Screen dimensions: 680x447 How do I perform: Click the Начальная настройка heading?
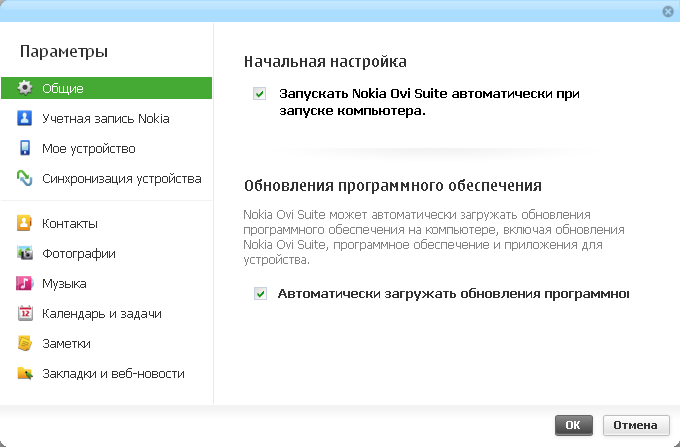[x=325, y=62]
